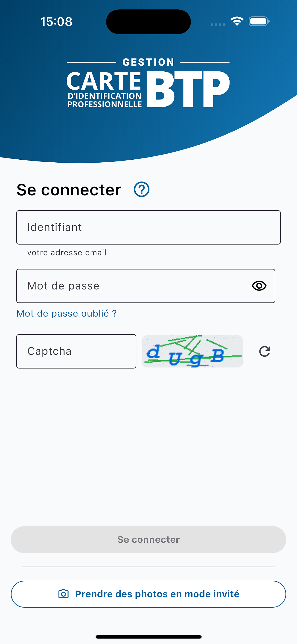Click the captcha challenge image dUgB
This screenshot has height=644, width=297.
(x=192, y=351)
